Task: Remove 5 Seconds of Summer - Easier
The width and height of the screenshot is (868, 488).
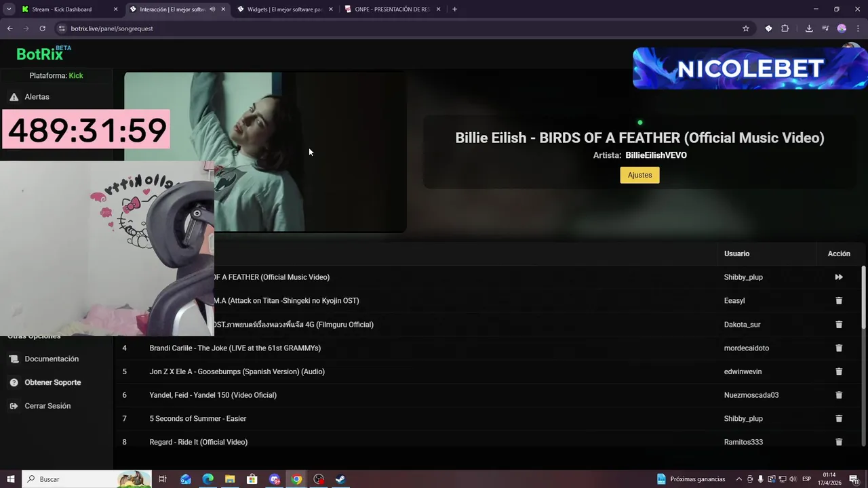Action: tap(839, 419)
